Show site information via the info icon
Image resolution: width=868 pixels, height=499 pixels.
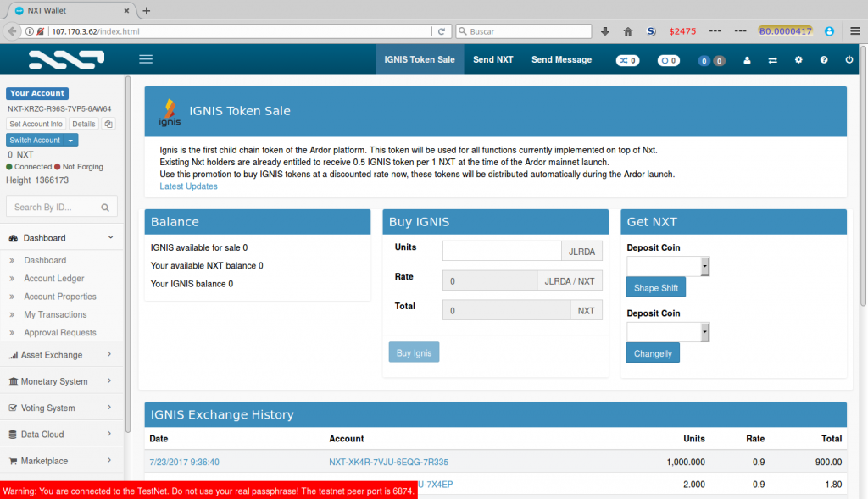(x=30, y=31)
